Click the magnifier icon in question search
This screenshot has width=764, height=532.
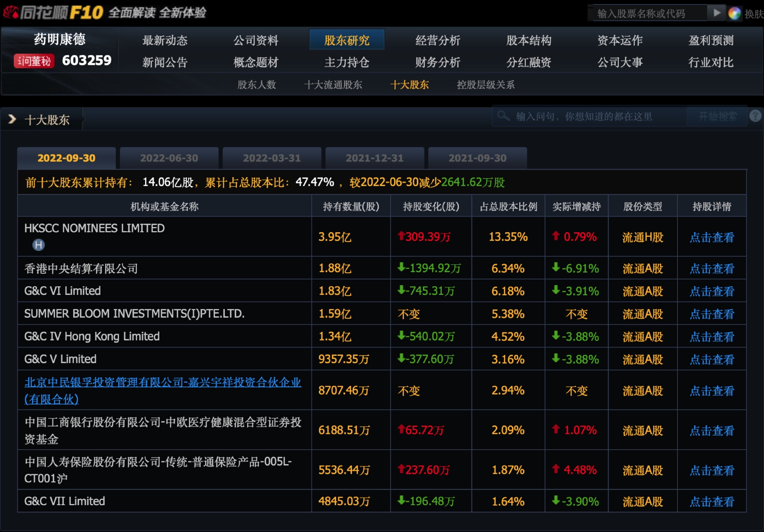(x=503, y=116)
